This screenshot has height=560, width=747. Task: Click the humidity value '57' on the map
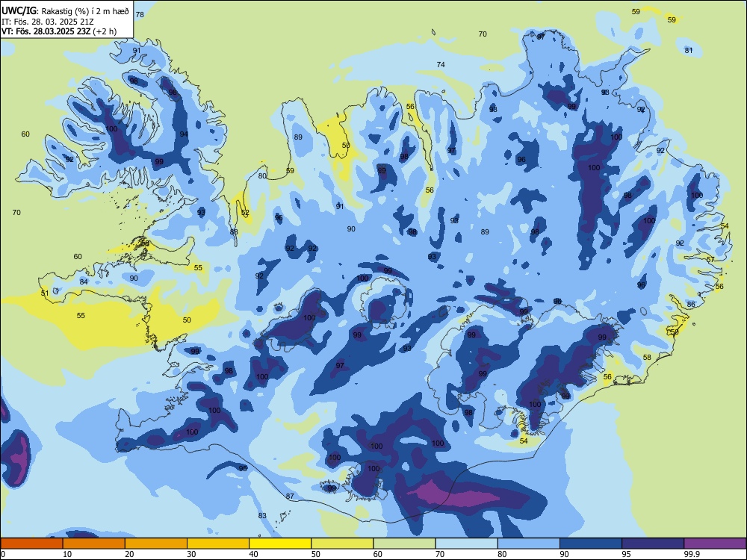pyautogui.click(x=710, y=260)
